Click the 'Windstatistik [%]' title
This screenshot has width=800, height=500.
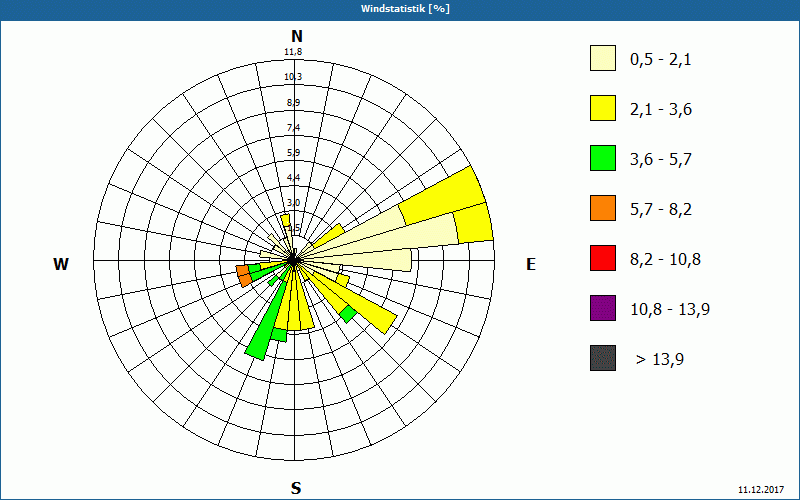(405, 9)
